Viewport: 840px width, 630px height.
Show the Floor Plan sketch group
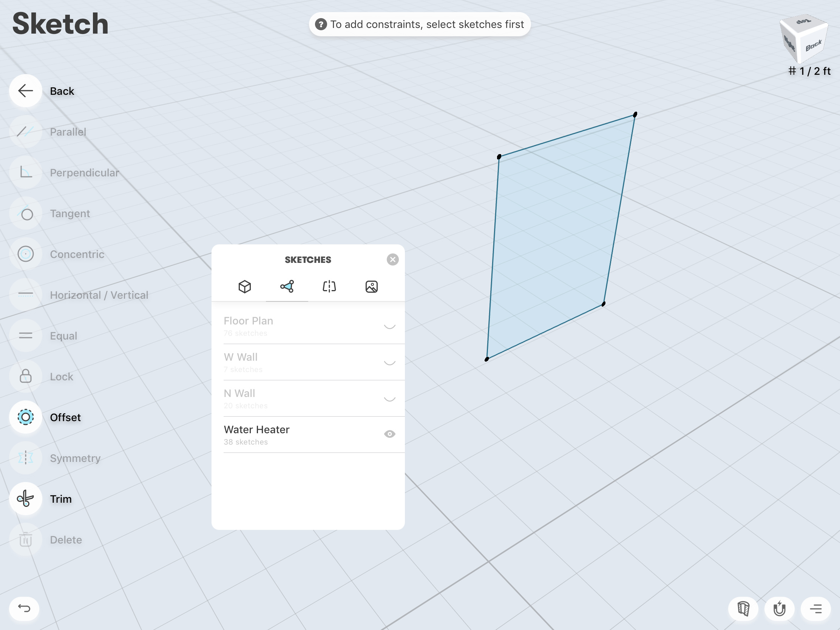pyautogui.click(x=390, y=326)
